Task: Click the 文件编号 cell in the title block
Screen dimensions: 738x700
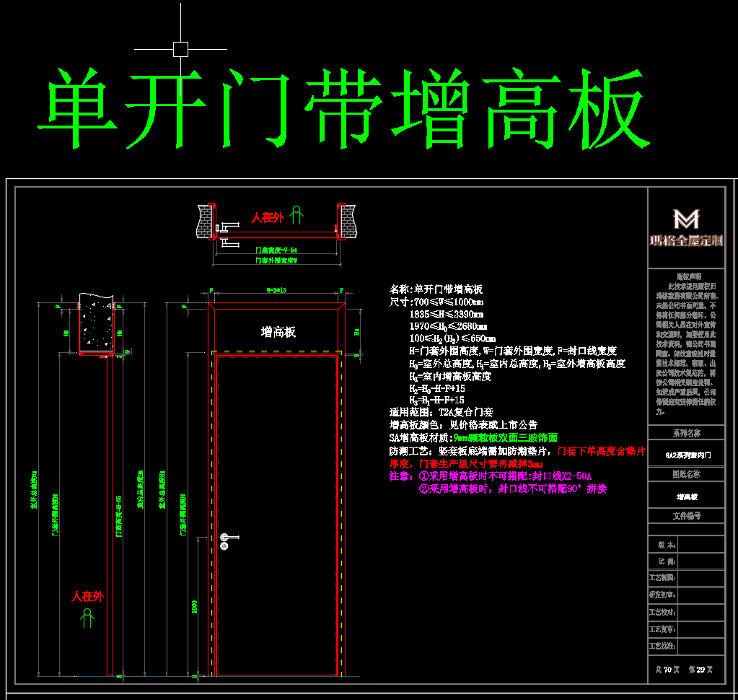Action: click(686, 516)
